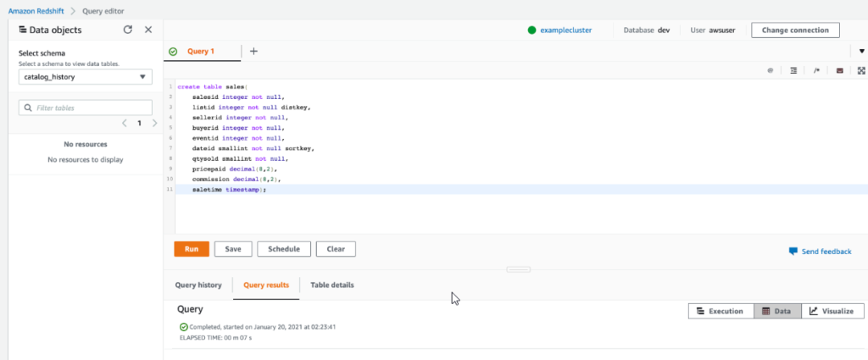Image resolution: width=868 pixels, height=360 pixels.
Task: Click the 'create table sales(' line
Action: tap(214, 86)
